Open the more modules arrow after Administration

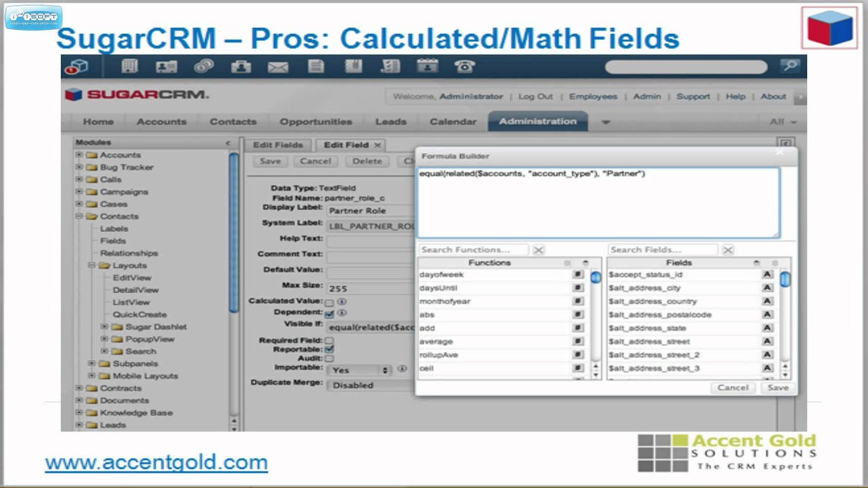(606, 122)
